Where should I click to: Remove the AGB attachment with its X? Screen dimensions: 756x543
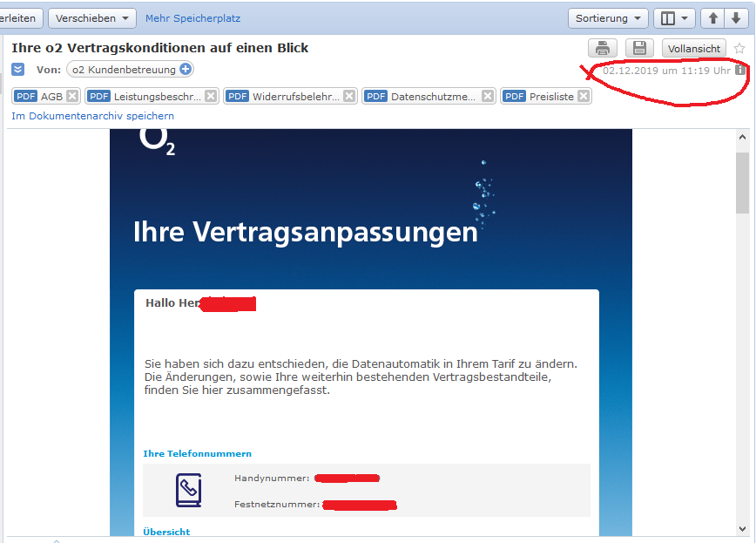coord(72,96)
